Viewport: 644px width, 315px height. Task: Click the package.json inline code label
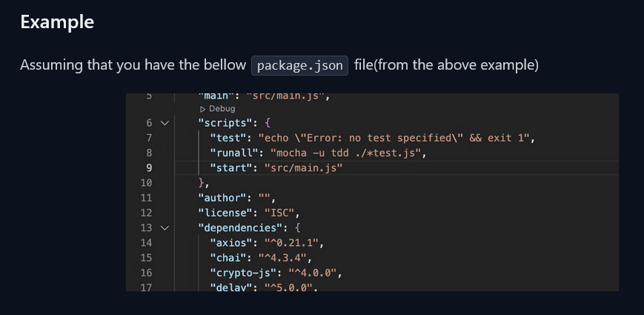pos(299,65)
